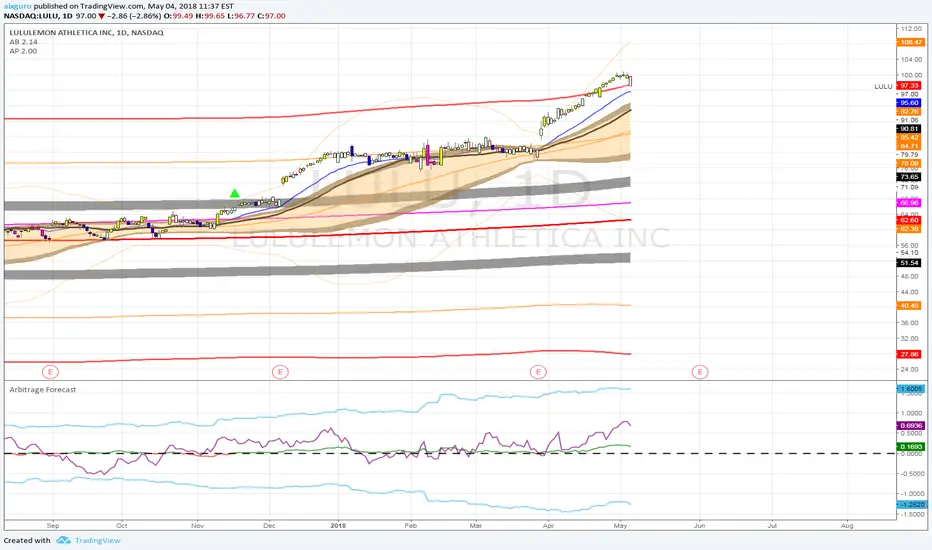Image resolution: width=932 pixels, height=550 pixels.
Task: Select the orange 85.42 price label
Action: point(909,137)
